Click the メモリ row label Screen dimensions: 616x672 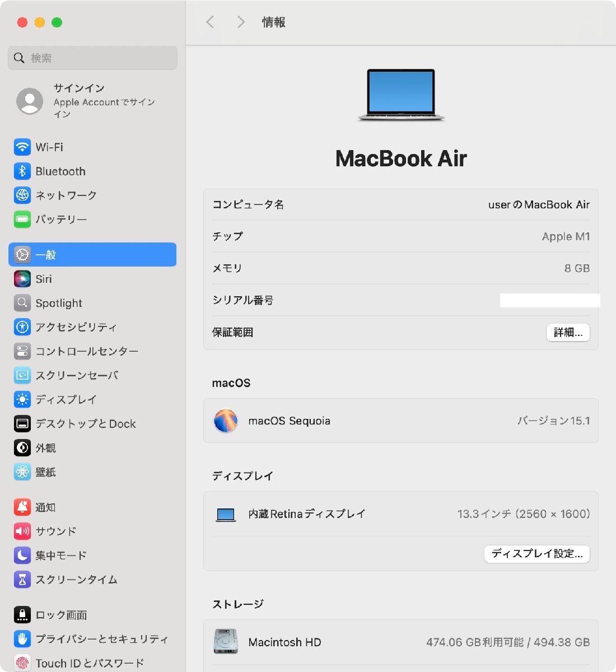click(227, 269)
